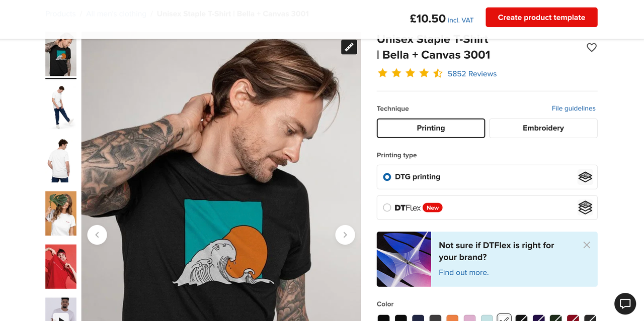Click the Create product template button
The height and width of the screenshot is (321, 644).
click(541, 18)
